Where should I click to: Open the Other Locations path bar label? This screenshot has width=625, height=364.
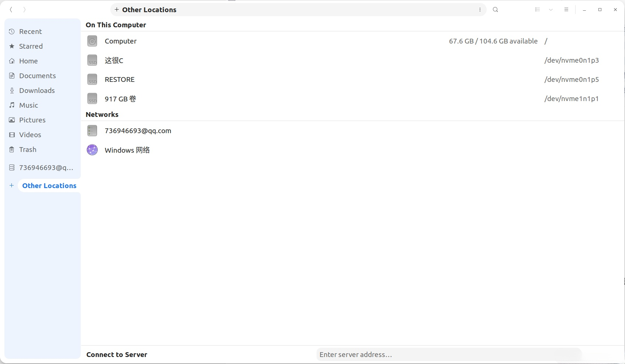click(x=149, y=10)
